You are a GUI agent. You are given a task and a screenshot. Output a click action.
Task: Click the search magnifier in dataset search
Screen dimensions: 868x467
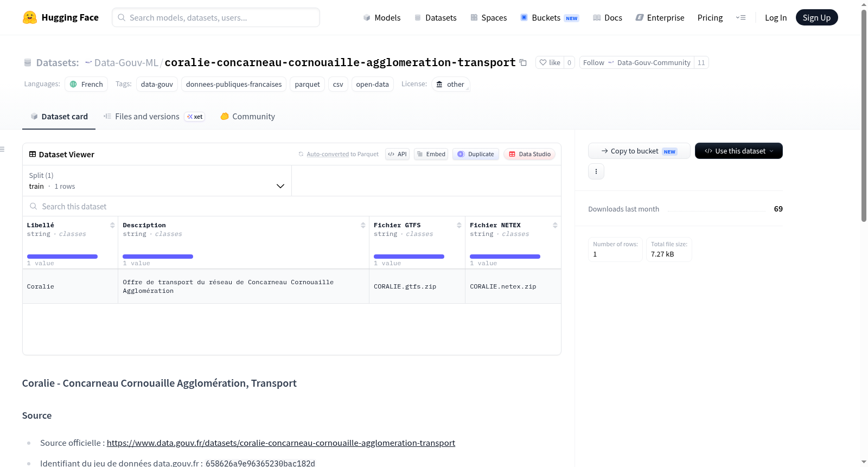tap(34, 206)
